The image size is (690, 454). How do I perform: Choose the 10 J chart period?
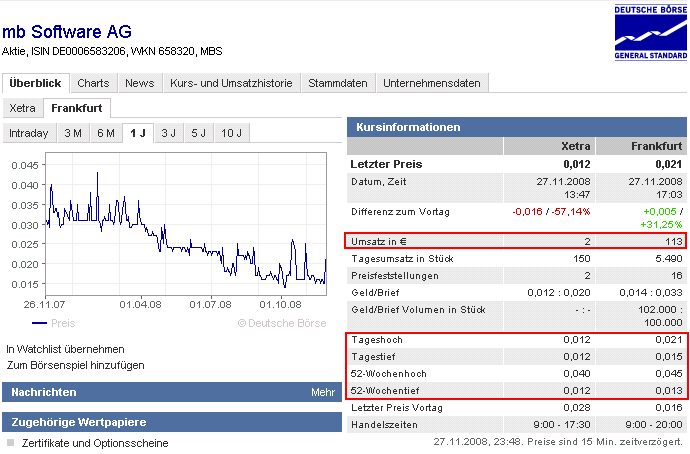coord(232,133)
